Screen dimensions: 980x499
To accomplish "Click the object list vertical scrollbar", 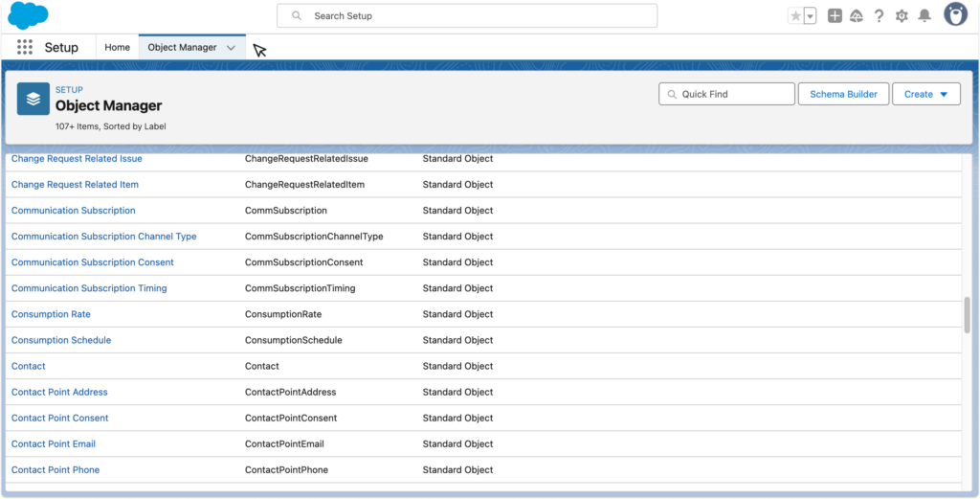I will 967,315.
